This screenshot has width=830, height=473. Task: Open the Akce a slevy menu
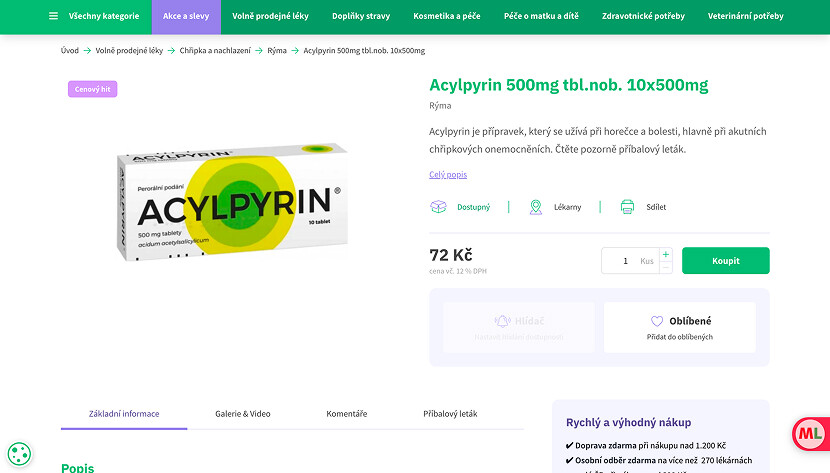186,16
